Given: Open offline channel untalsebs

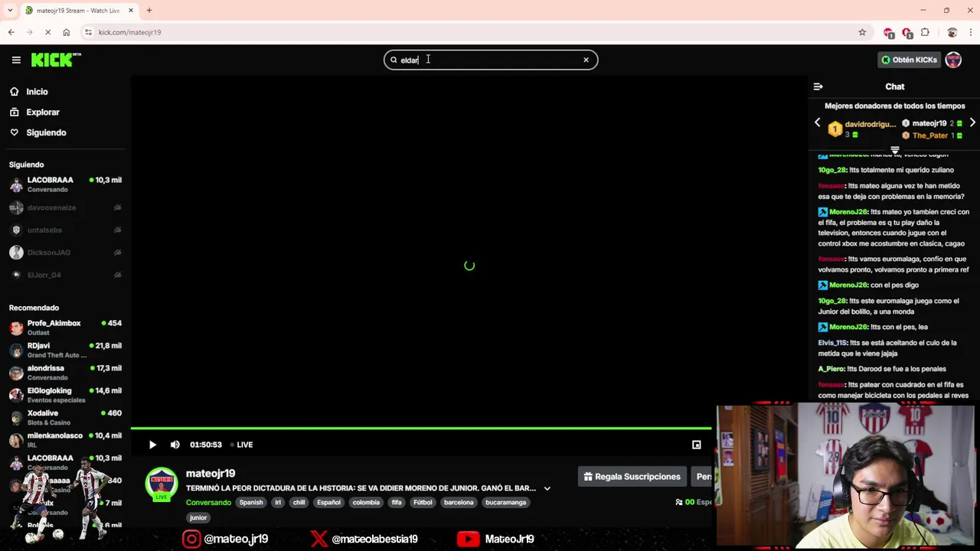Looking at the screenshot, I should pos(65,230).
